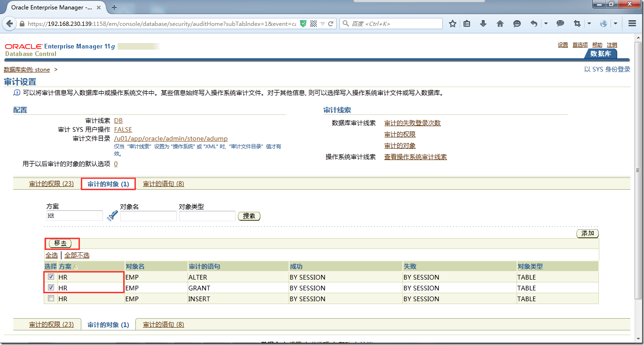644x345 pixels.
Task: Click the 注销 logout link
Action: point(612,45)
